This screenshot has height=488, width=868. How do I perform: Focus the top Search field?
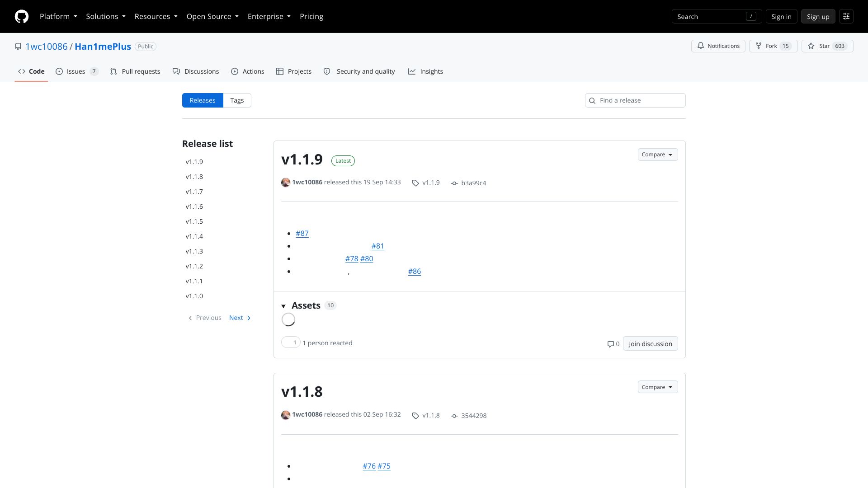pyautogui.click(x=717, y=17)
